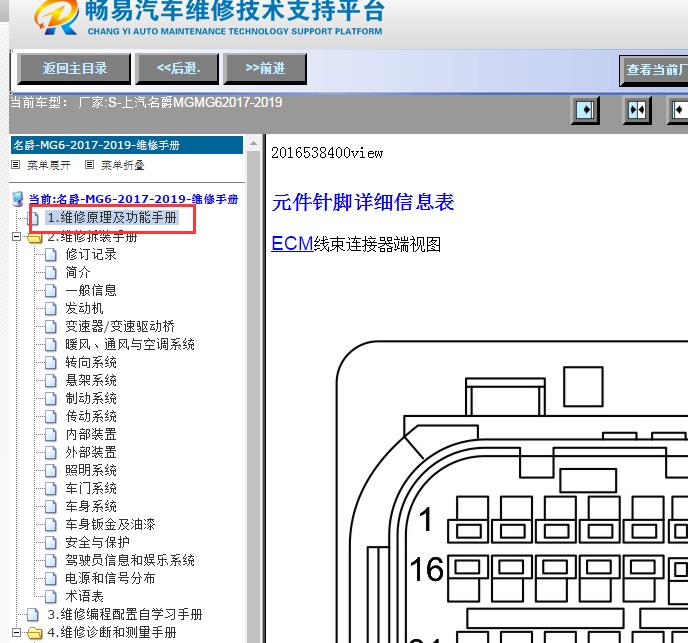Click page icon next to 照明系统

pyautogui.click(x=51, y=470)
